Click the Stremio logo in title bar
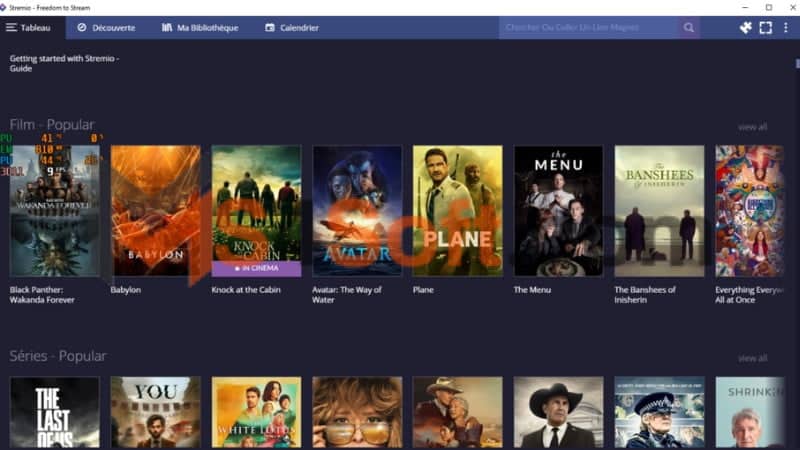 [3, 8]
